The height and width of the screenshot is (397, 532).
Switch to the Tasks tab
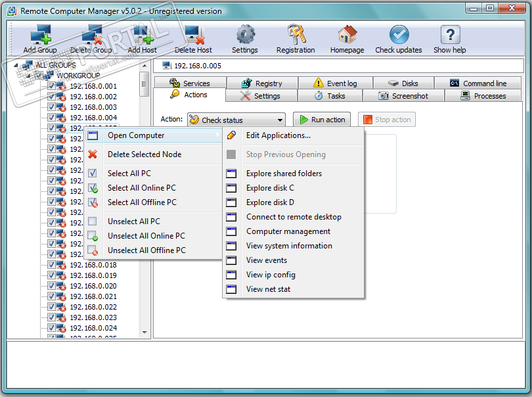(330, 96)
